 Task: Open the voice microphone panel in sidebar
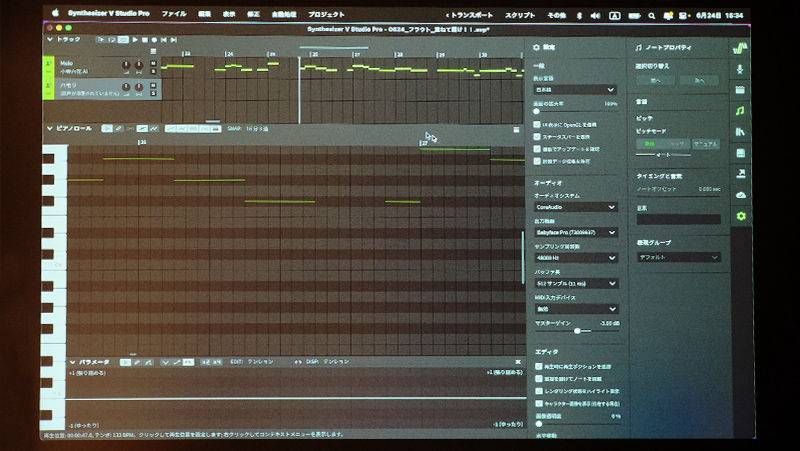tap(740, 69)
